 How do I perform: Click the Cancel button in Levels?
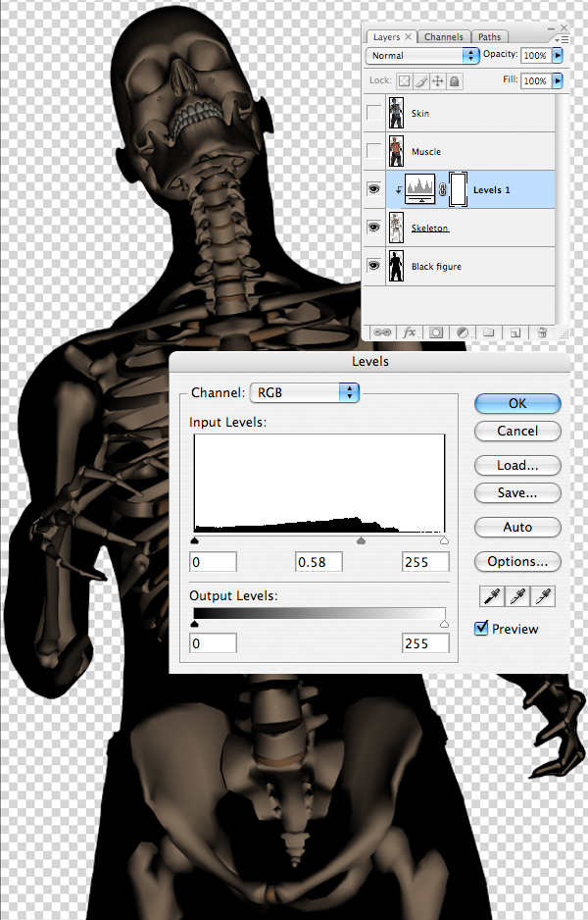(517, 431)
